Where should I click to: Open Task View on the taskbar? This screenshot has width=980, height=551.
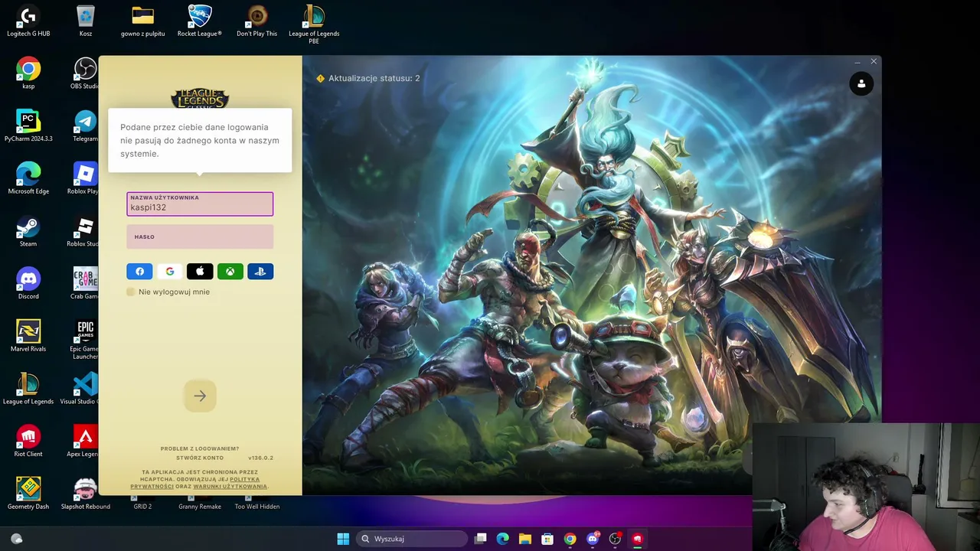[x=481, y=539]
